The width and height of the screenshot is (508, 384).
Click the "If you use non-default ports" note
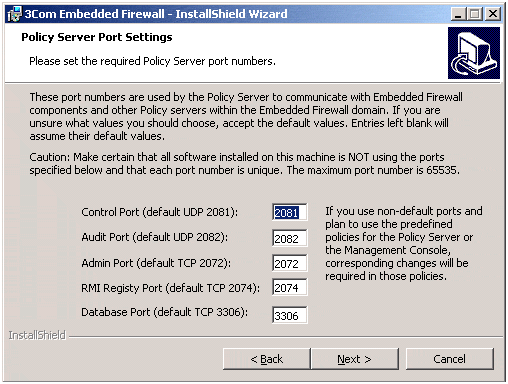tap(404, 243)
